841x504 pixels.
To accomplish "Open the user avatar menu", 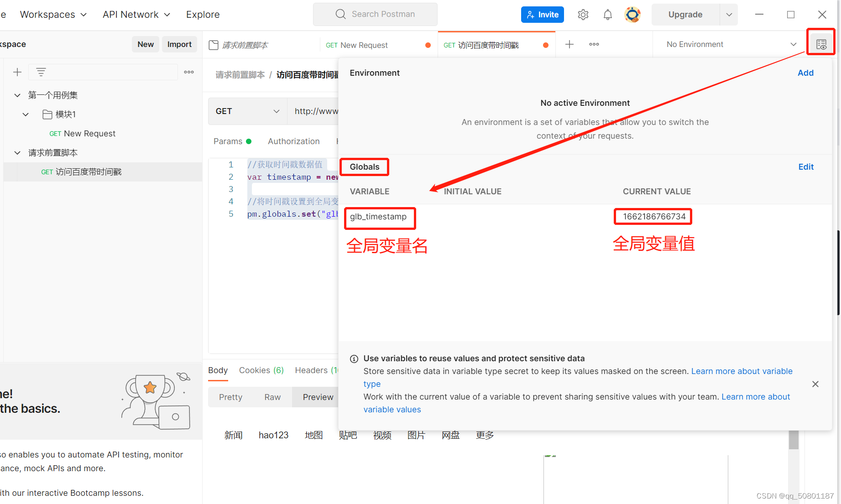I will (632, 15).
